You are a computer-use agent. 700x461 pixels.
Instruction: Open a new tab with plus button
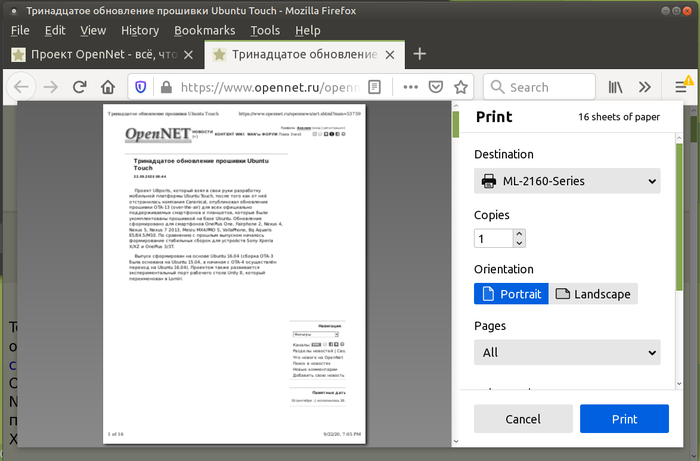[x=420, y=54]
